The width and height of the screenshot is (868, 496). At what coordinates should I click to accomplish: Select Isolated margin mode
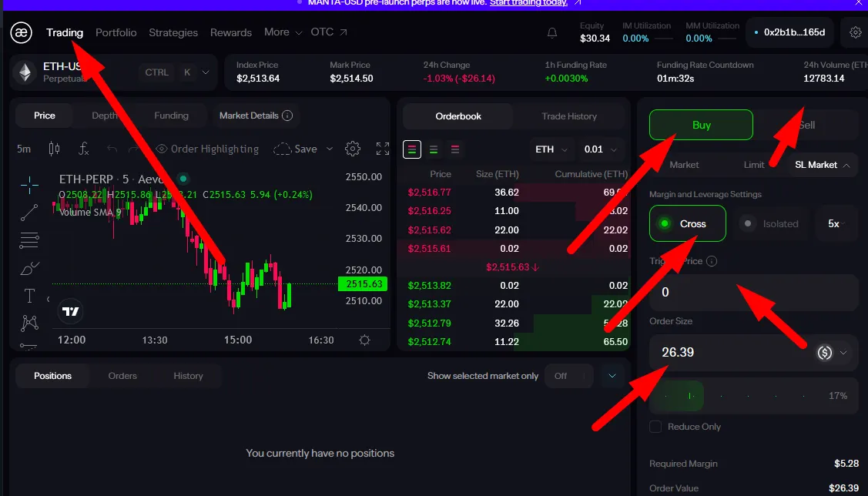coord(770,223)
